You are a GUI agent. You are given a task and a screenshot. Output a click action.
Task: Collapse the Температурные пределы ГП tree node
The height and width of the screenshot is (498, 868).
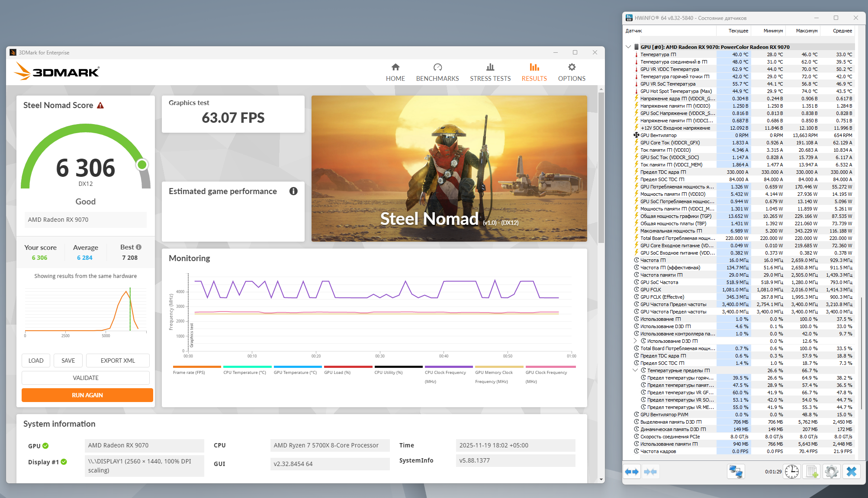point(635,370)
